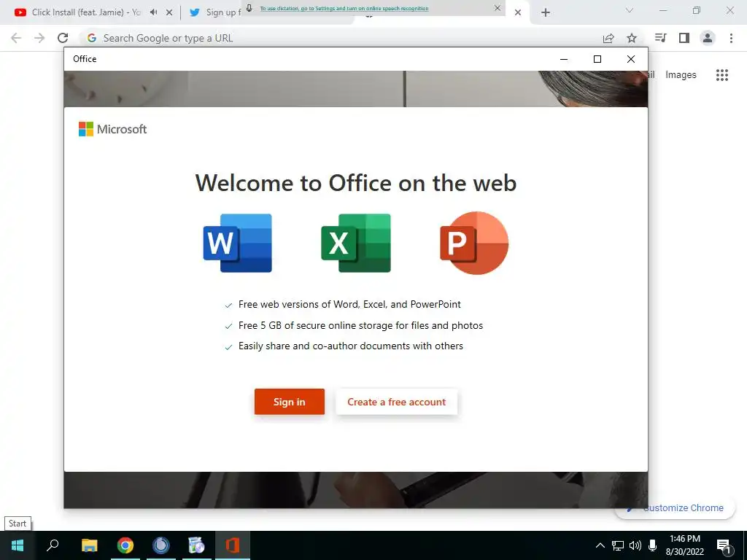The image size is (747, 560).
Task: Open Chrome three-dot menu
Action: (x=731, y=38)
